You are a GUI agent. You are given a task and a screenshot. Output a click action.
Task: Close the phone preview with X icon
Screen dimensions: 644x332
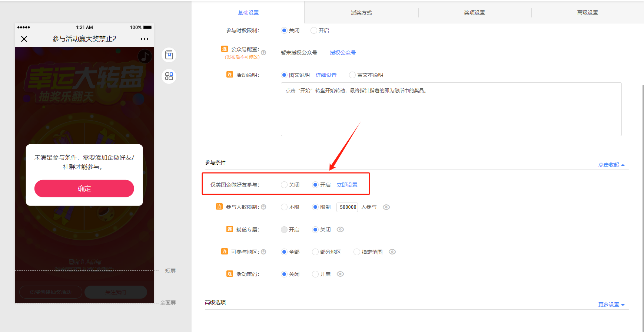pos(24,39)
